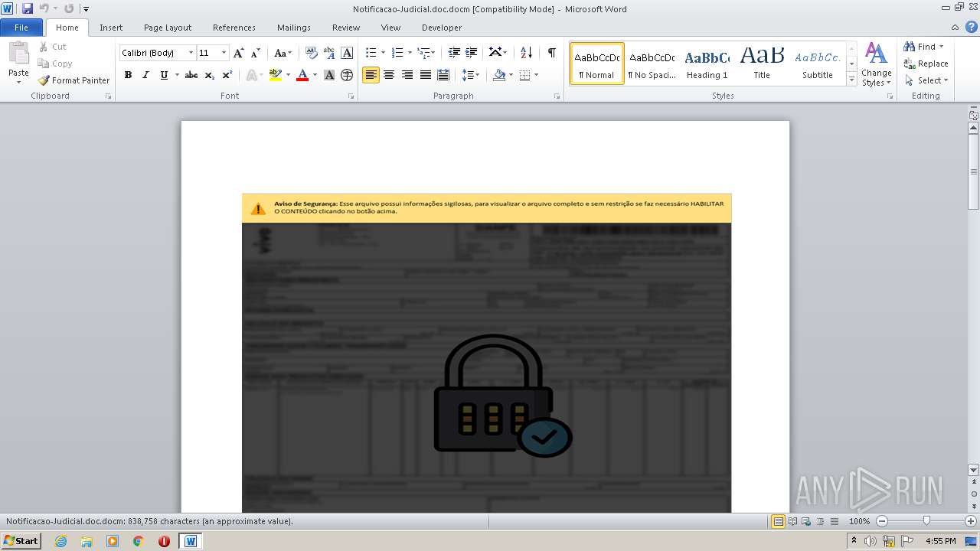Click the Clear Formatting icon

(312, 53)
